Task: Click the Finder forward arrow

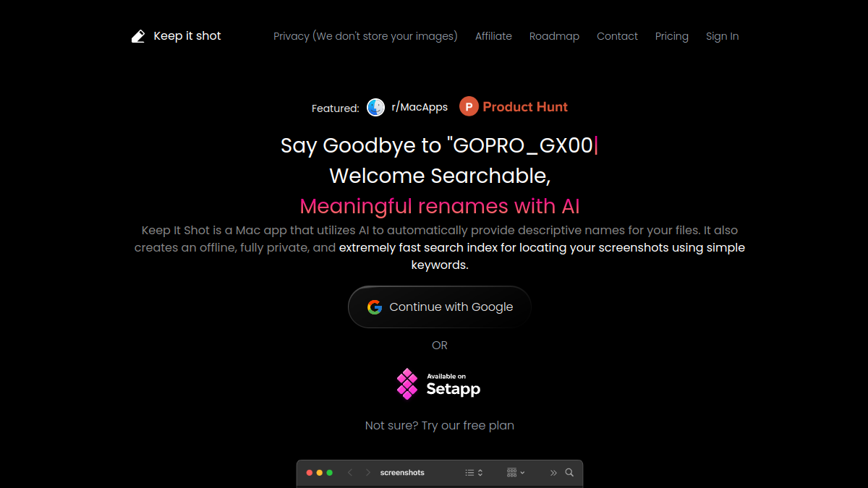Action: click(367, 473)
